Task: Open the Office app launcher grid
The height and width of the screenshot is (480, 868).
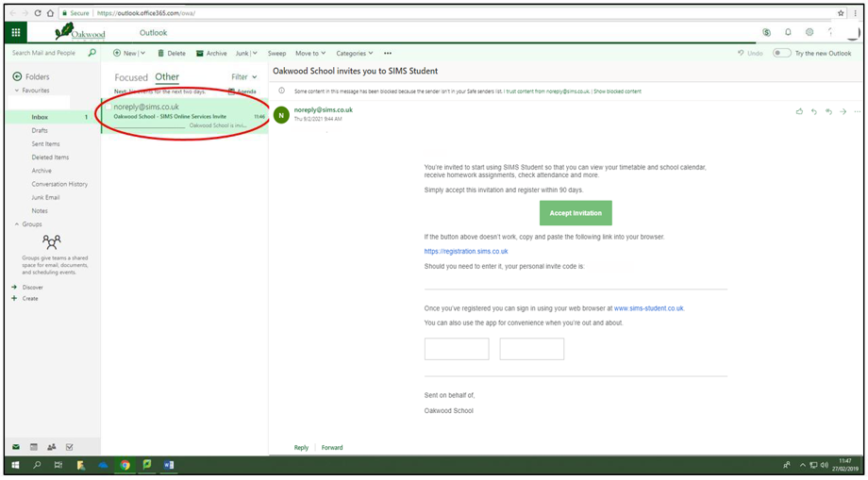Action: (x=16, y=32)
